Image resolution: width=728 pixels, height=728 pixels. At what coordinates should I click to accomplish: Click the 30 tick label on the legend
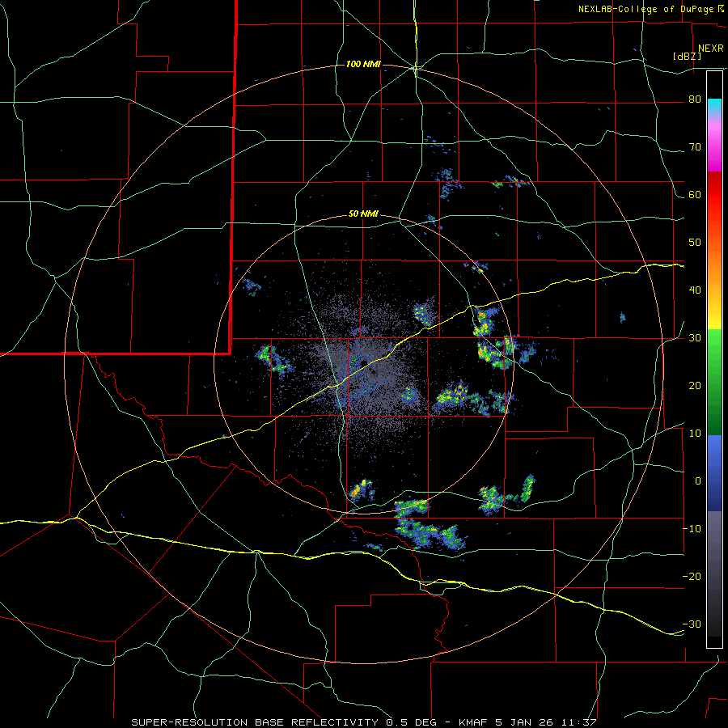point(695,337)
